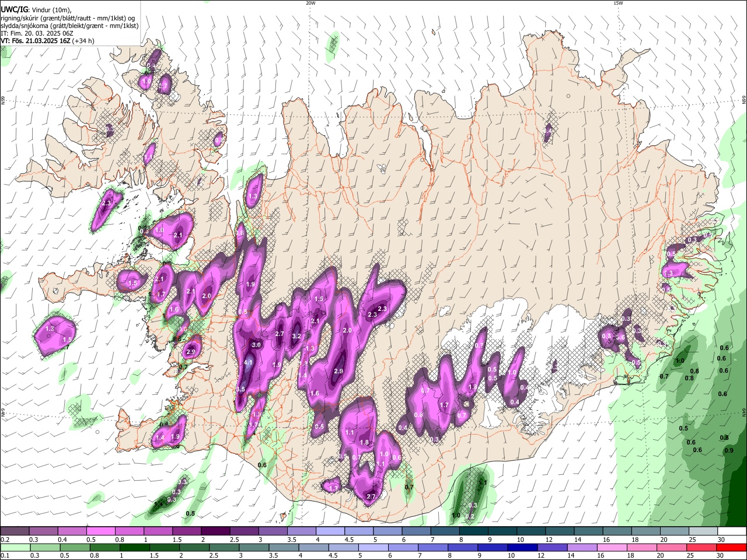747x560 pixels.
Task: Pick violet 12–14 swatch in bottom legend row
Action: [x=551, y=547]
